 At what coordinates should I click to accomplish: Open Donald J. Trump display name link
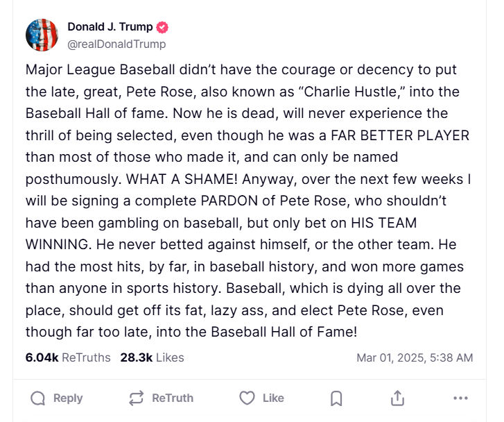point(110,26)
